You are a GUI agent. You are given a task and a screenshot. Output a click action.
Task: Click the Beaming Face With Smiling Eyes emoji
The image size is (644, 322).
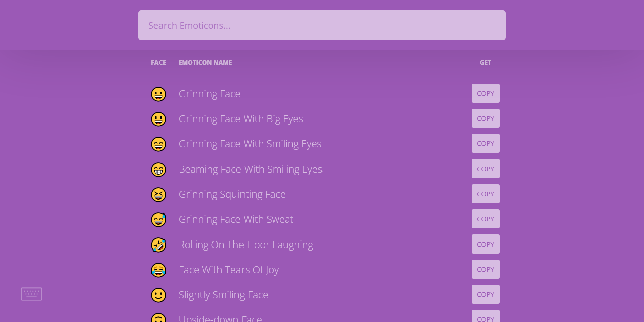pyautogui.click(x=158, y=169)
